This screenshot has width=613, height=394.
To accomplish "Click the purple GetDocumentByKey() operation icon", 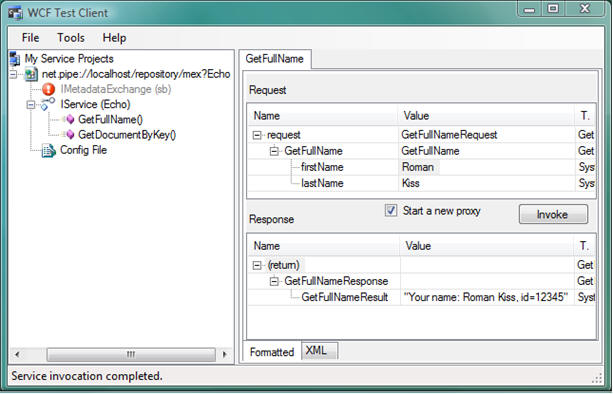I will tap(70, 134).
